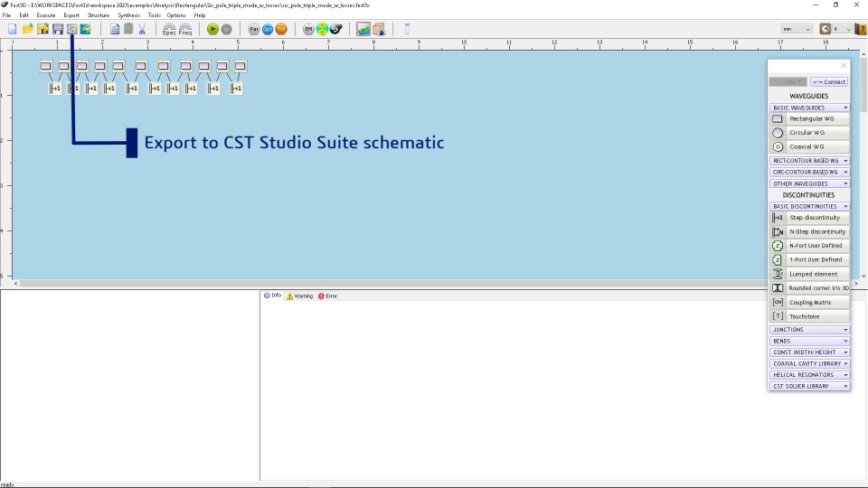Save the project with the floppy disk icon

tap(58, 29)
